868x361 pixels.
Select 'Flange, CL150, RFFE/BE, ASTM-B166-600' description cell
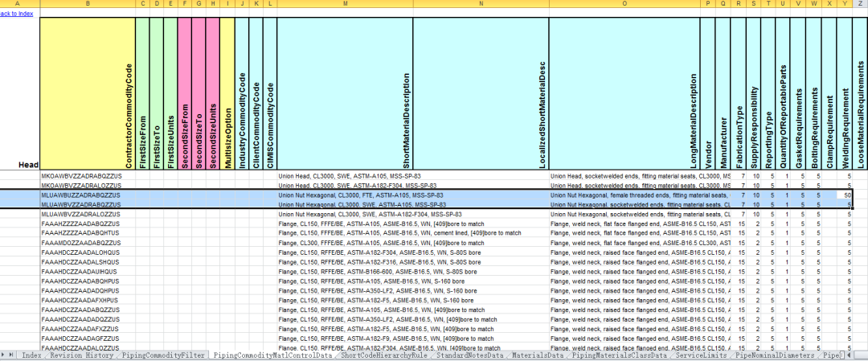(x=344, y=271)
